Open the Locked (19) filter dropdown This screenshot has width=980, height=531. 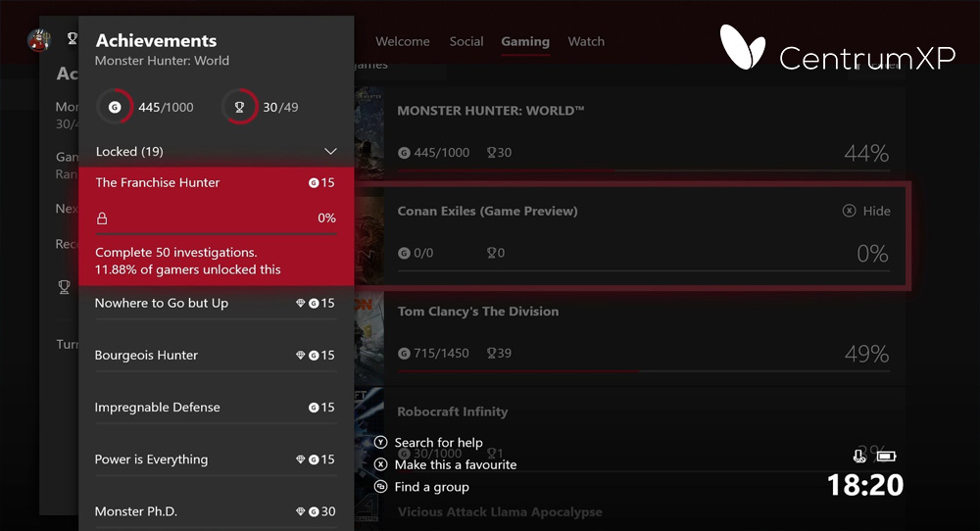coord(217,151)
